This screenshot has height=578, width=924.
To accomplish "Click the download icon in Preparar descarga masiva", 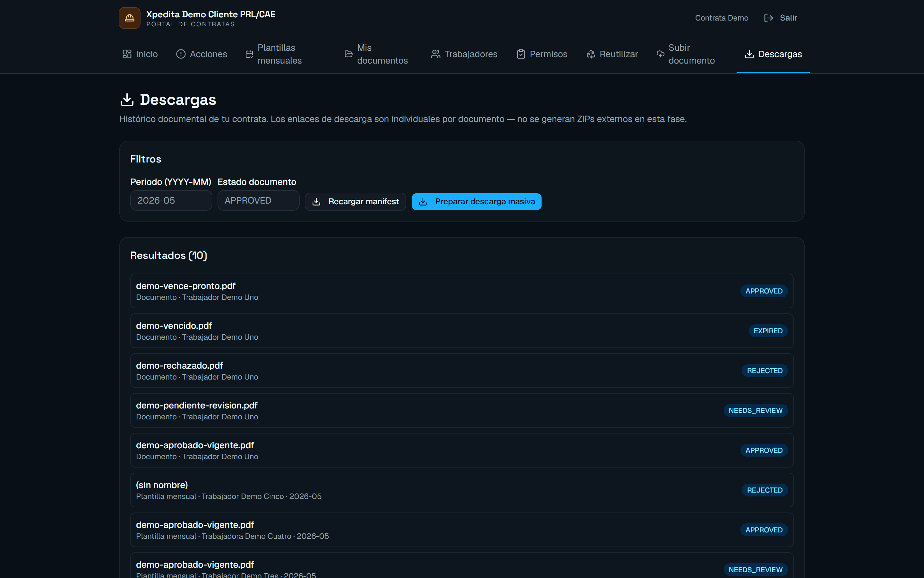I will [x=423, y=201].
